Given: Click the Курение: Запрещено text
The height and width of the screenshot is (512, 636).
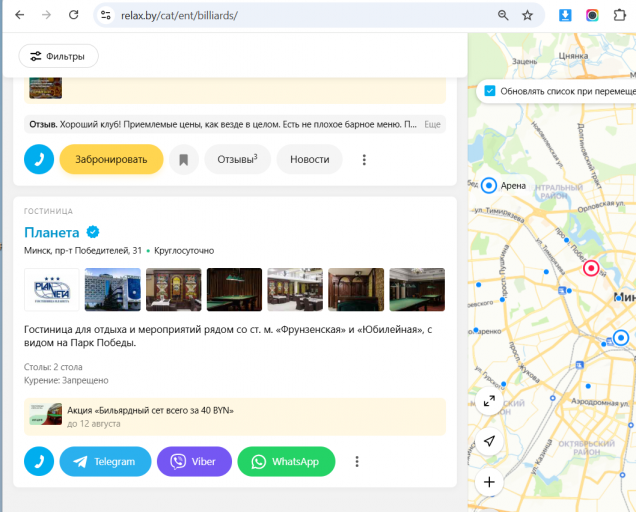Looking at the screenshot, I should click(66, 381).
